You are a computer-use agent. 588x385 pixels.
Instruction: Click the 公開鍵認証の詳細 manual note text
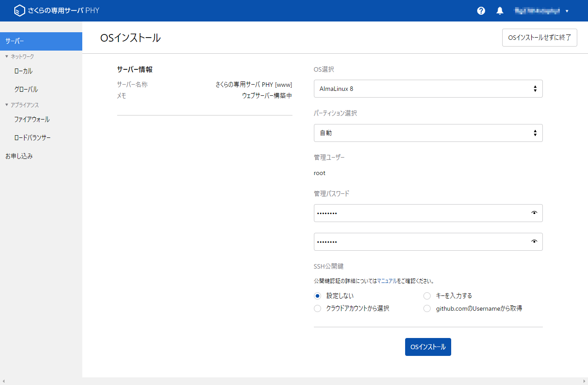(374, 282)
